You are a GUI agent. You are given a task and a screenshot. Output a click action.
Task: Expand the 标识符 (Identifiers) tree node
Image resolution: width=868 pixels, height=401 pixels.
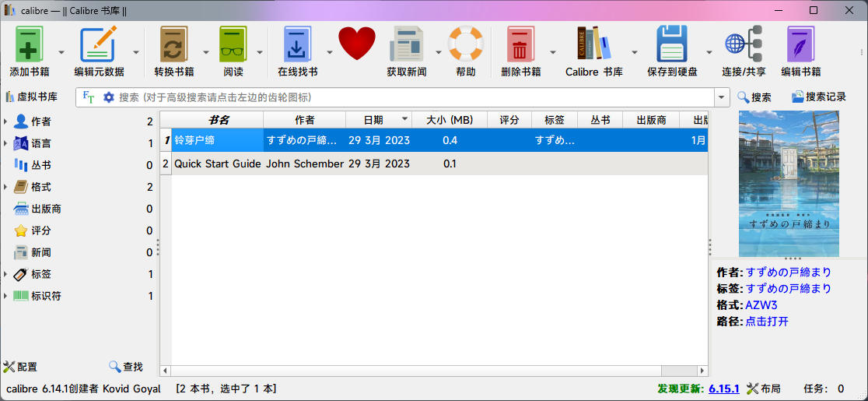pyautogui.click(x=5, y=297)
